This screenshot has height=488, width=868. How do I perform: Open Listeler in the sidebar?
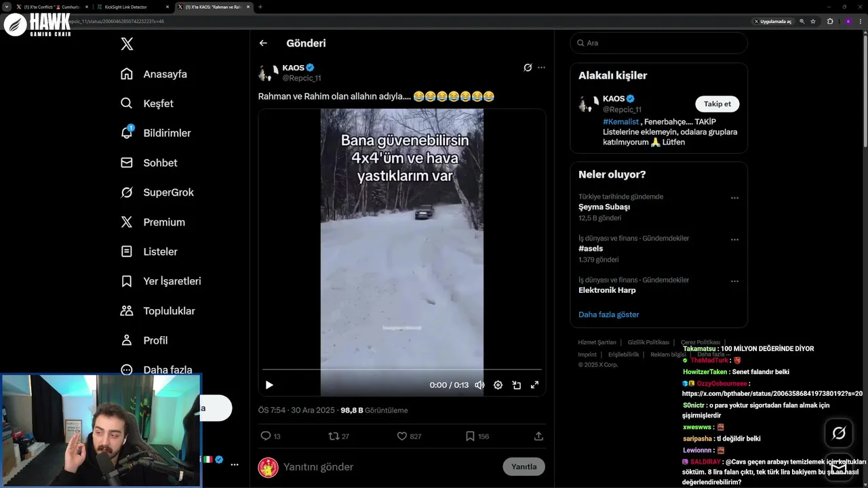click(x=149, y=251)
